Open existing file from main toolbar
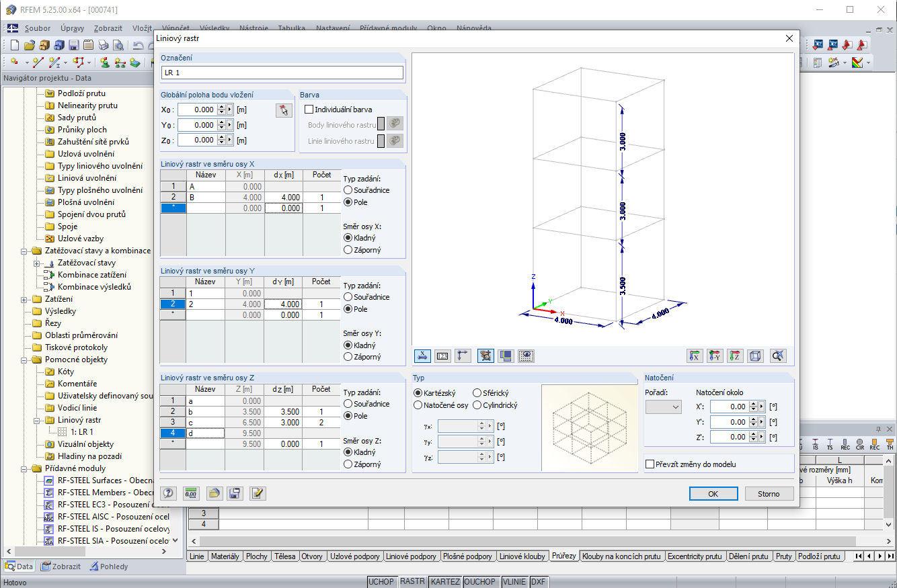Screen dimensions: 897x588 30,45
